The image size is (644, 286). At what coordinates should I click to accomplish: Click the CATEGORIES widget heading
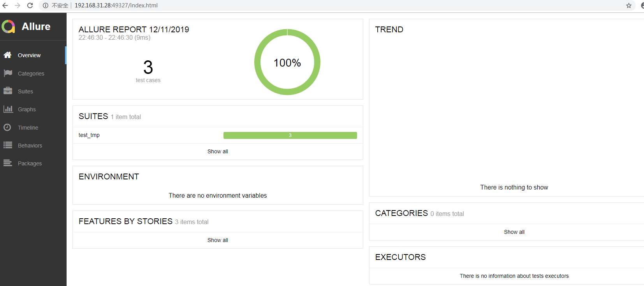(401, 213)
